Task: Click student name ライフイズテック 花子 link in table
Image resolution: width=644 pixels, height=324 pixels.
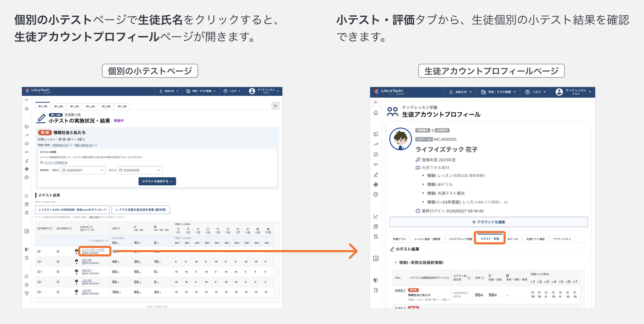Action: [x=93, y=250]
